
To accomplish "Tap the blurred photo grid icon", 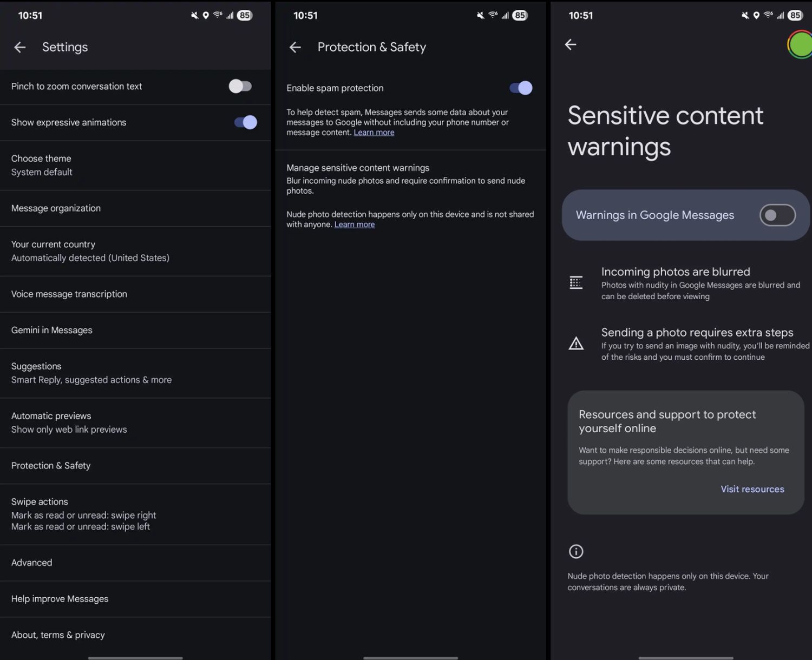I will [576, 282].
